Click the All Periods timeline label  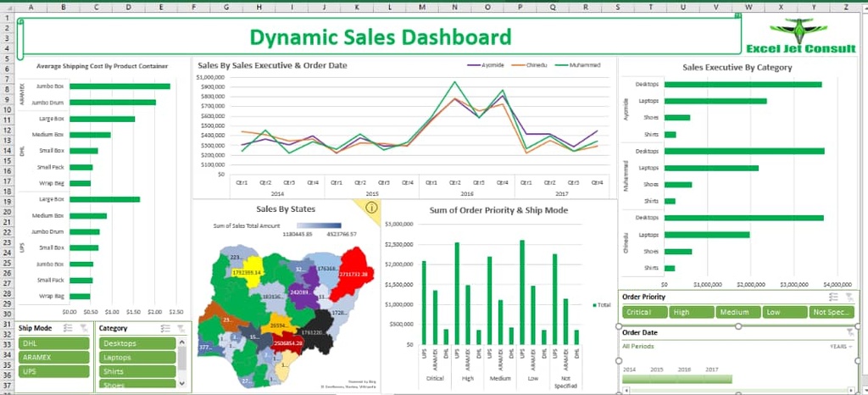click(637, 347)
